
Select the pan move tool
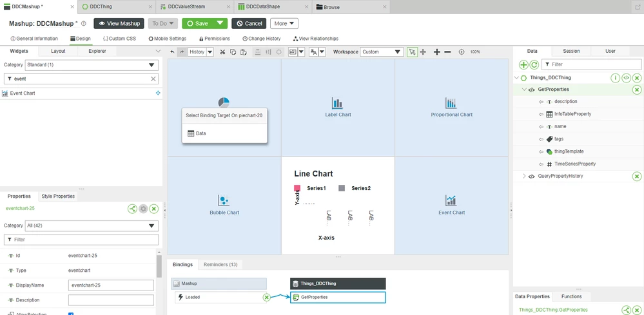(423, 52)
